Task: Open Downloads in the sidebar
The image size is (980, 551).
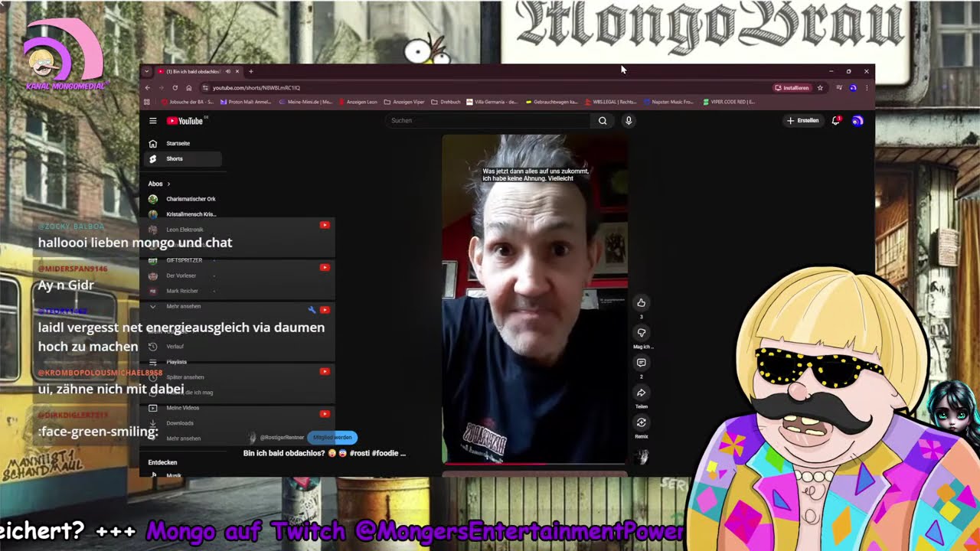Action: 182,423
